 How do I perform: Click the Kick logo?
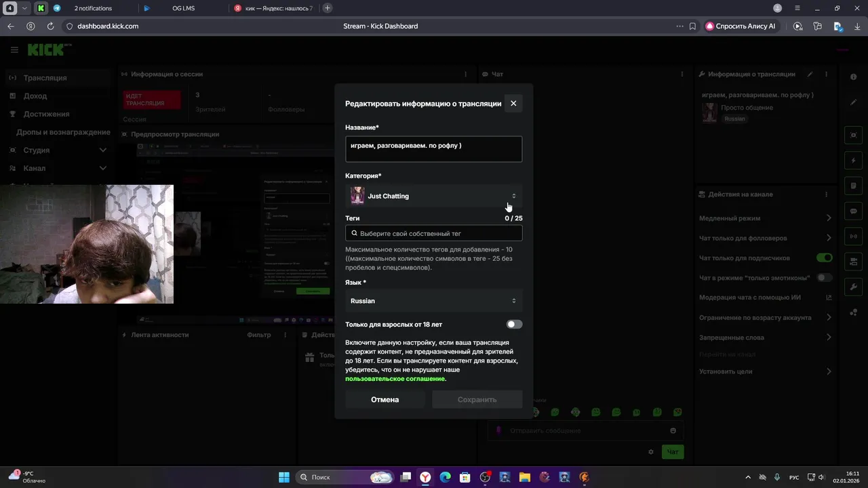[x=45, y=49]
